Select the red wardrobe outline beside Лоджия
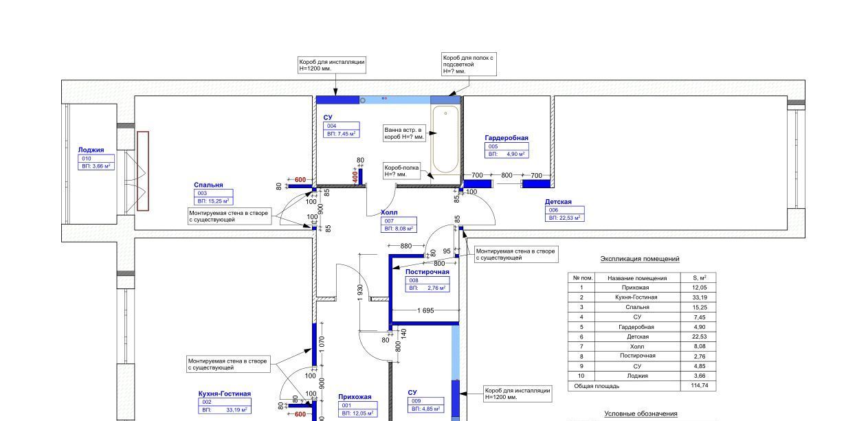 (x=142, y=170)
